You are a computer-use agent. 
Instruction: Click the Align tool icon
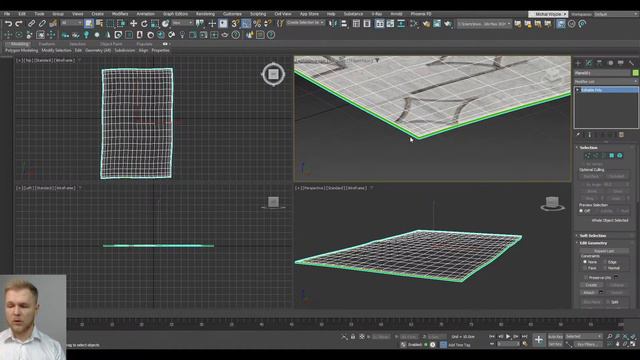344,24
